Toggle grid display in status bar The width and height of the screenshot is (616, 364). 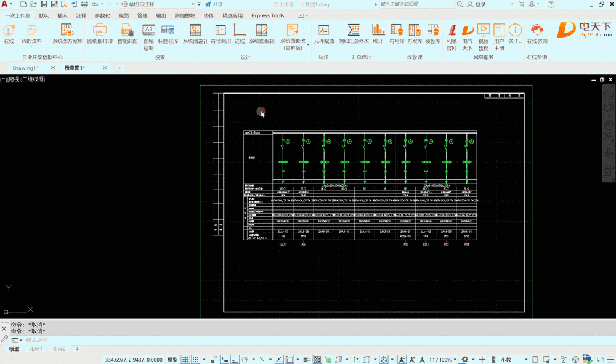(186, 359)
